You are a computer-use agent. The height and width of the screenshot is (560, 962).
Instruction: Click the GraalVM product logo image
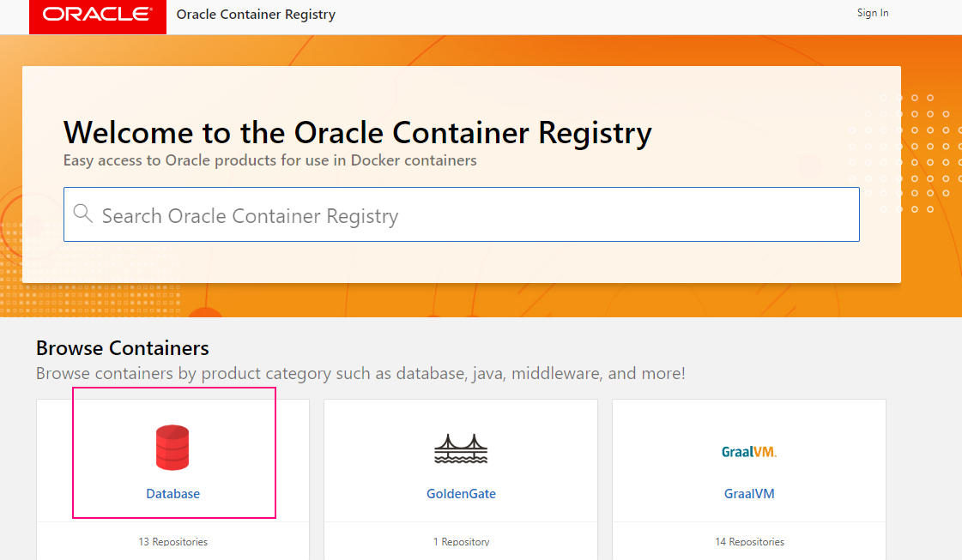point(748,452)
